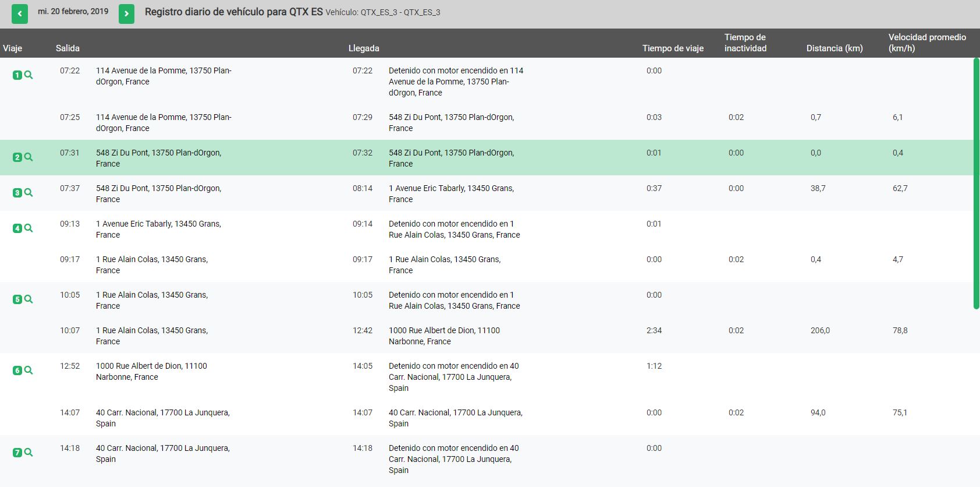This screenshot has width=980, height=487.
Task: Select the 1000 Rue Albert de Dion arrival entry
Action: pyautogui.click(x=444, y=336)
